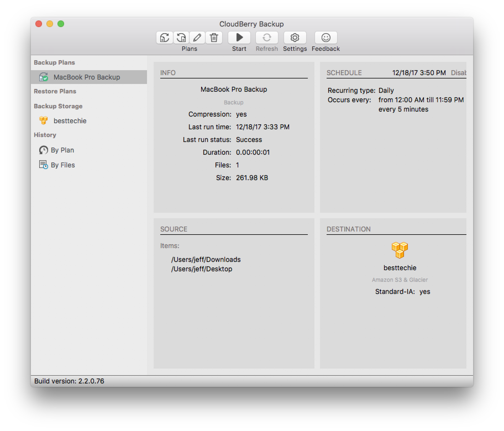Click 'from 12:00 AM till 11:59 PM'
The image size is (504, 431).
[421, 100]
